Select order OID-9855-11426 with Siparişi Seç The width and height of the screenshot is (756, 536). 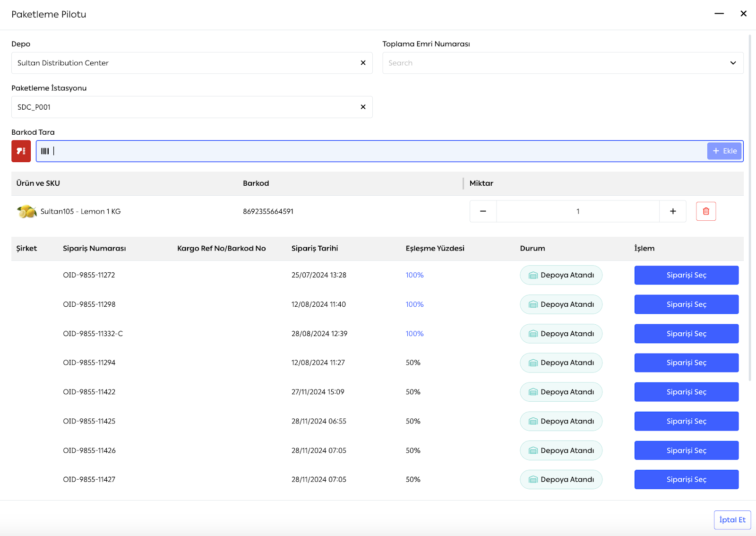pyautogui.click(x=686, y=450)
